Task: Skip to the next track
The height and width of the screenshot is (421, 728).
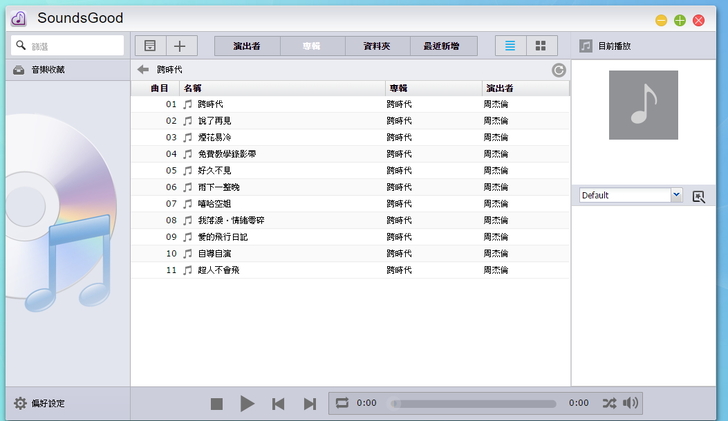Action: [x=310, y=403]
